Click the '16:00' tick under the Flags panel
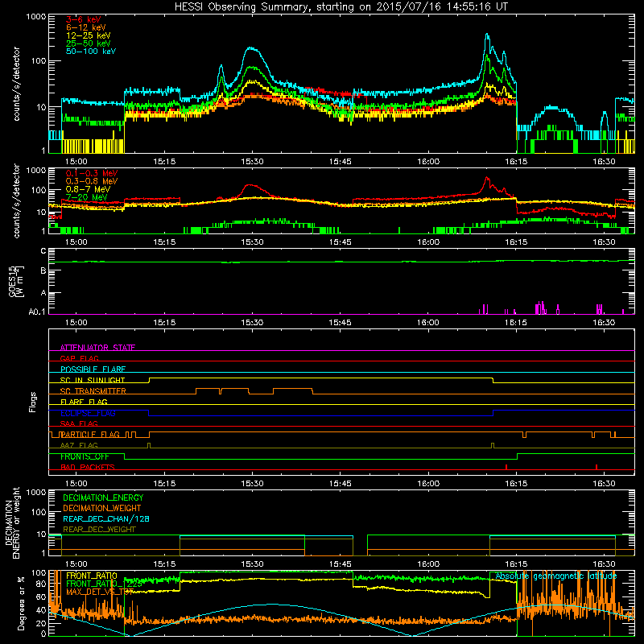 click(428, 484)
